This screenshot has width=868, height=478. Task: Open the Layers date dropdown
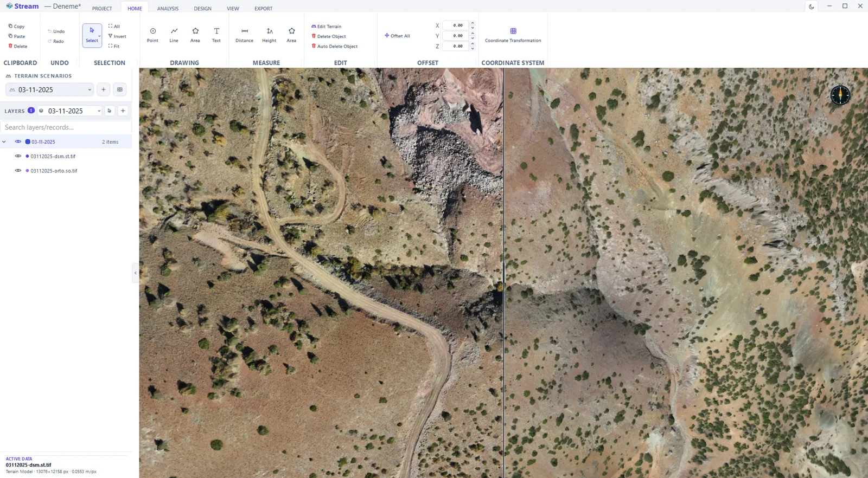pos(69,111)
